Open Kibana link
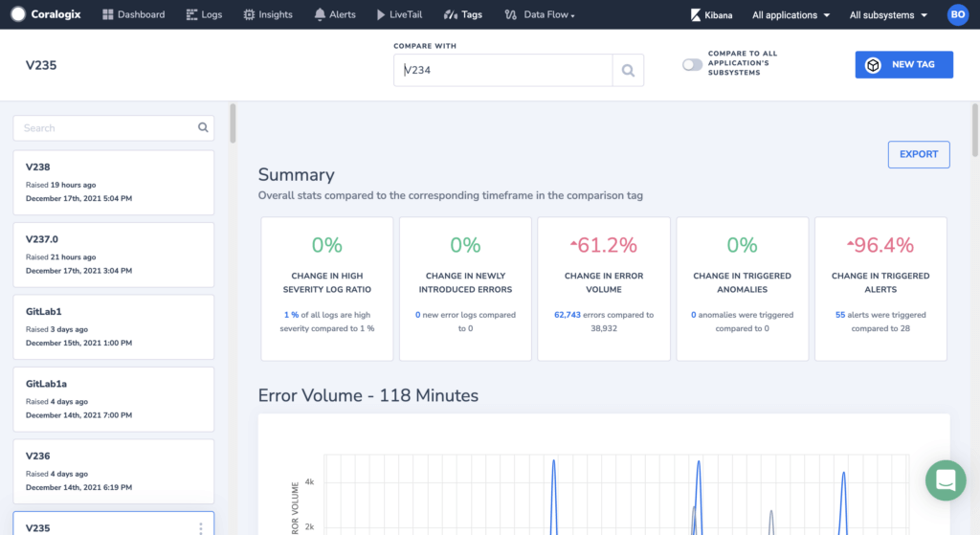This screenshot has width=980, height=535. tap(711, 15)
